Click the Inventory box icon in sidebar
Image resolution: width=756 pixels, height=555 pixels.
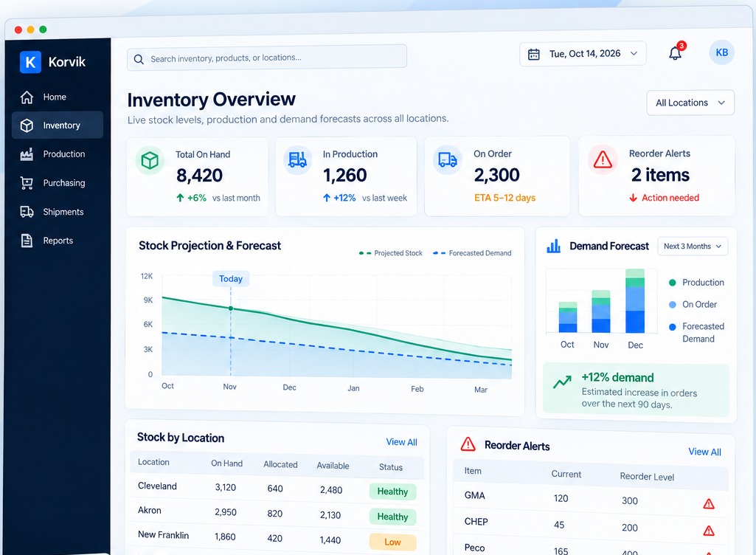click(27, 125)
